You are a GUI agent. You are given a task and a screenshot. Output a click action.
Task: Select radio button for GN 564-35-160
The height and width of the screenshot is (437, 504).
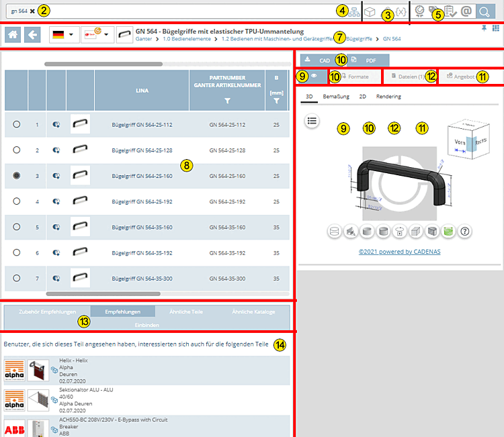click(x=16, y=227)
